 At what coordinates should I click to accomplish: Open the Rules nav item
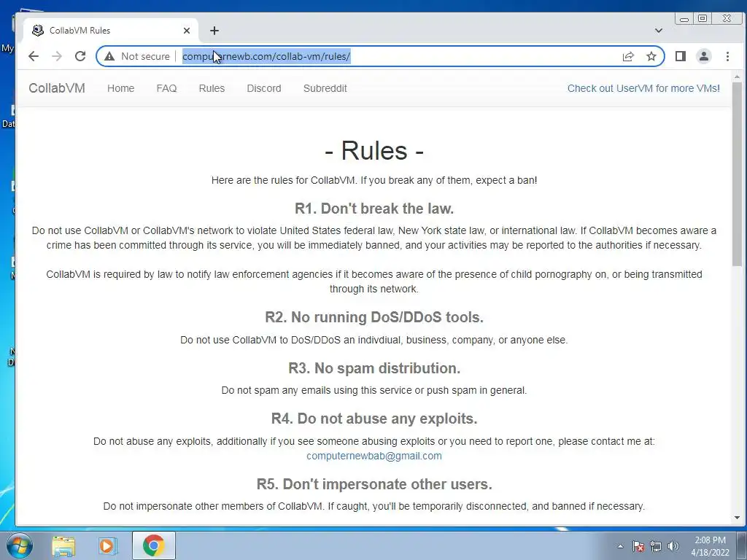point(212,88)
